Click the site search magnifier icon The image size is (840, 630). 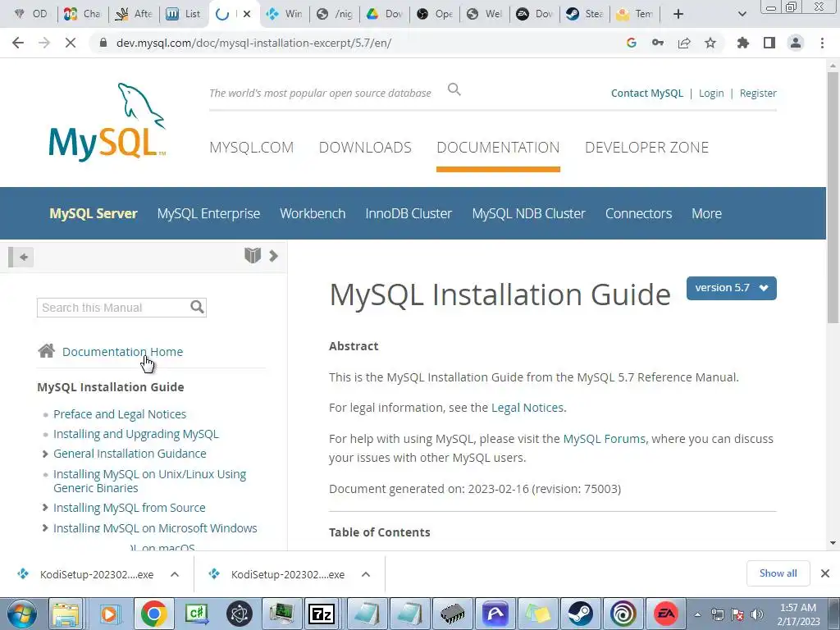tap(454, 89)
